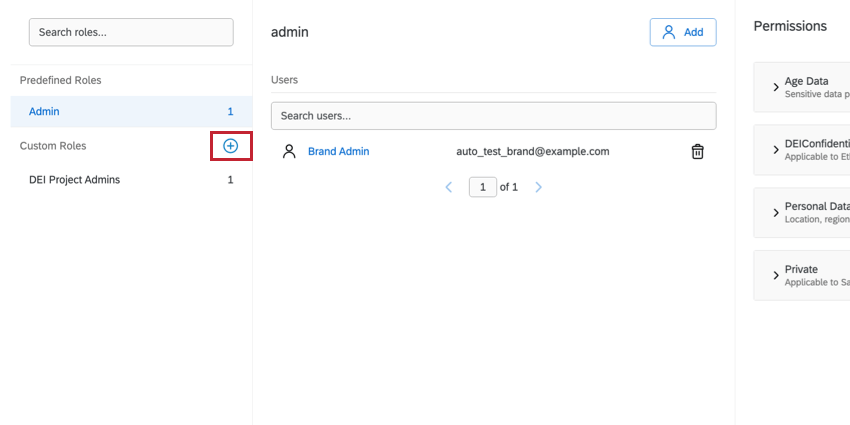Expand the DEIConfidential permission section

click(776, 150)
